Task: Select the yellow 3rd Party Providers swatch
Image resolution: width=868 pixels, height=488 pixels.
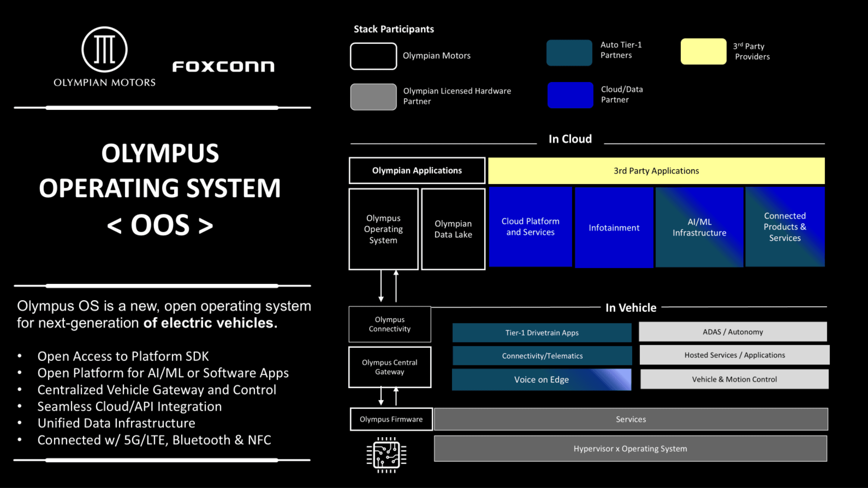Action: pyautogui.click(x=704, y=51)
